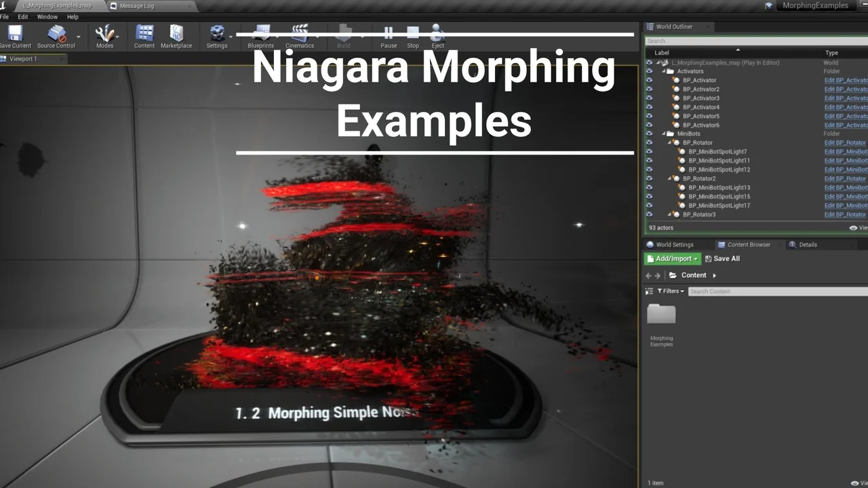Save Current level using the toolbar icon
Image resolution: width=868 pixels, height=488 pixels.
coord(15,34)
